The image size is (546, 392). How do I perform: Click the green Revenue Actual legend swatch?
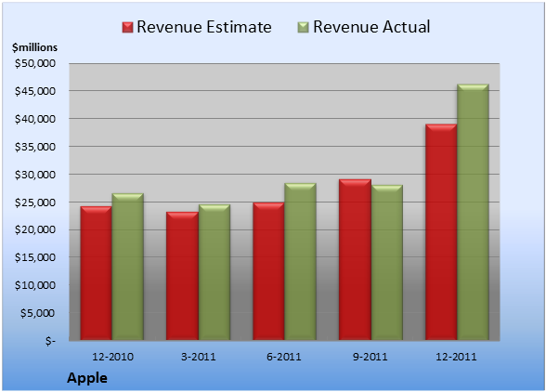304,28
